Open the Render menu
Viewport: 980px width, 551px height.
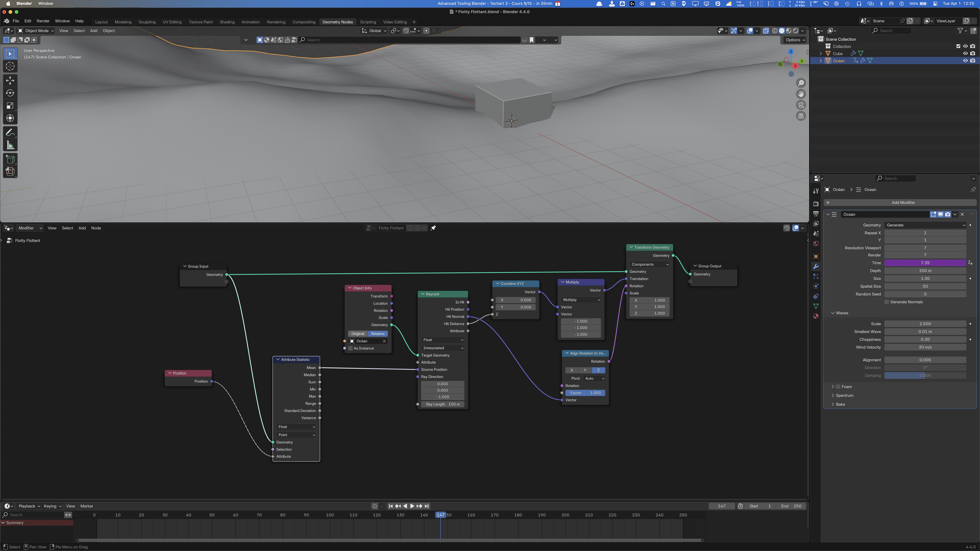[43, 21]
